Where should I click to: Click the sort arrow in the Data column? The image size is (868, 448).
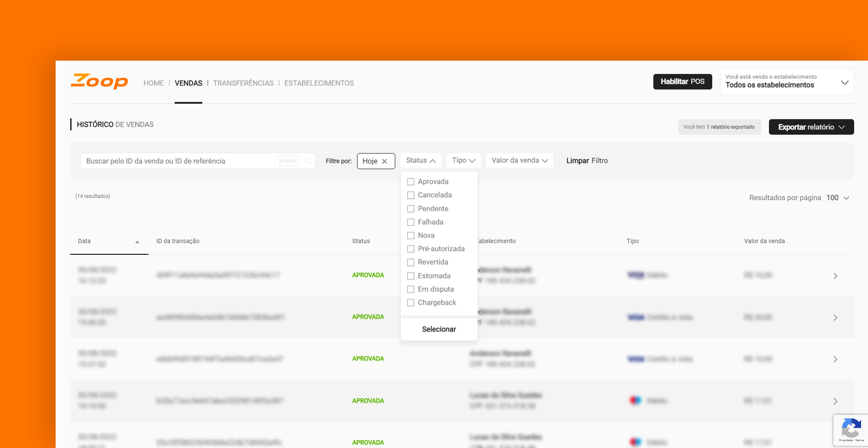click(x=137, y=242)
